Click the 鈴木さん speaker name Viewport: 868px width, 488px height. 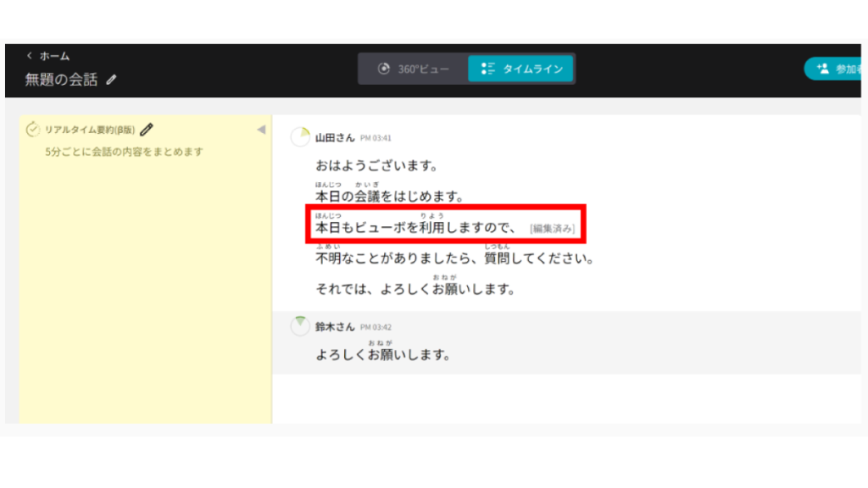point(335,326)
